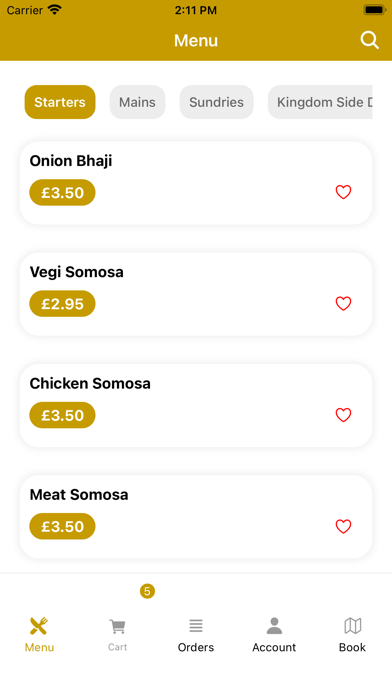Open the Account person icon
392x696 pixels.
274,626
